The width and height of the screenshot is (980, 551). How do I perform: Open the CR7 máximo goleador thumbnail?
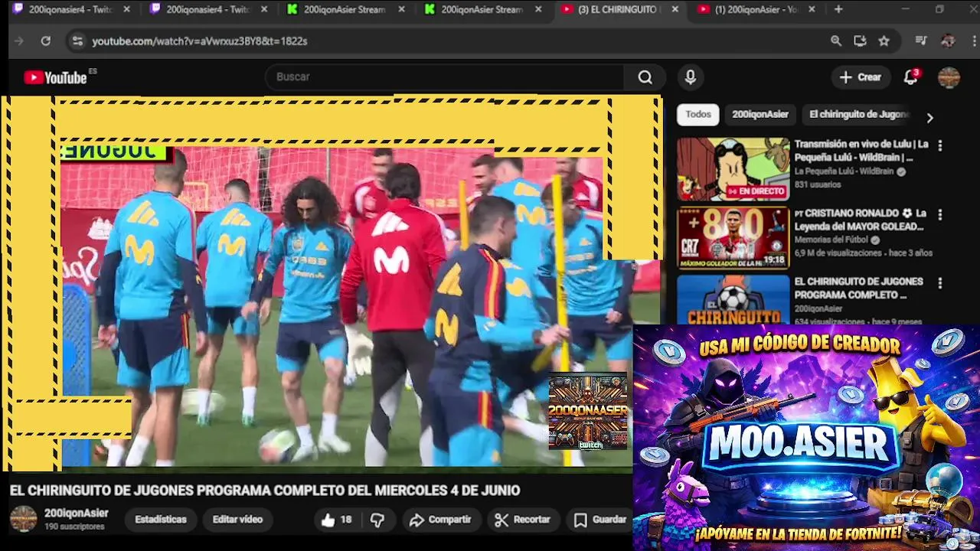click(733, 238)
